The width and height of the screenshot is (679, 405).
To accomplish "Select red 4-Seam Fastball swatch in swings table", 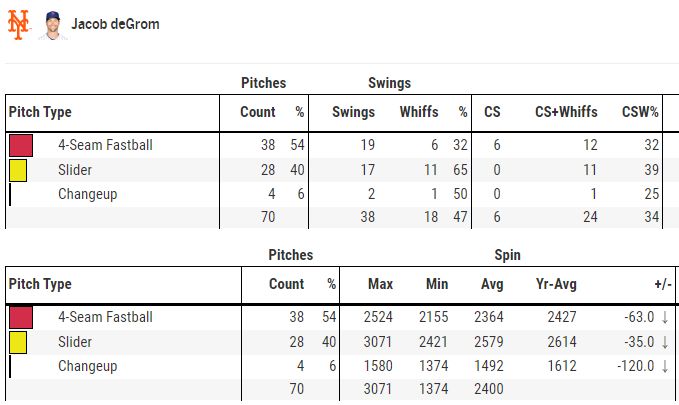I will 21,145.
